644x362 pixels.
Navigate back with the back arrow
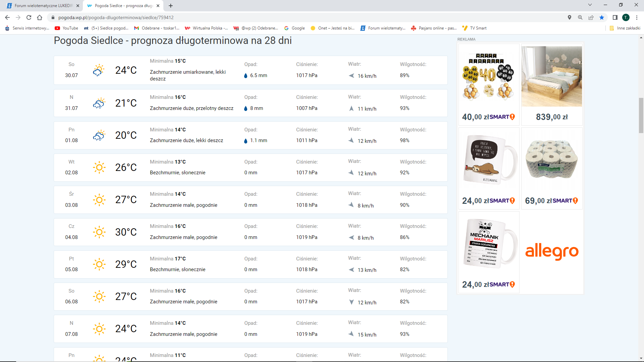pos(7,17)
